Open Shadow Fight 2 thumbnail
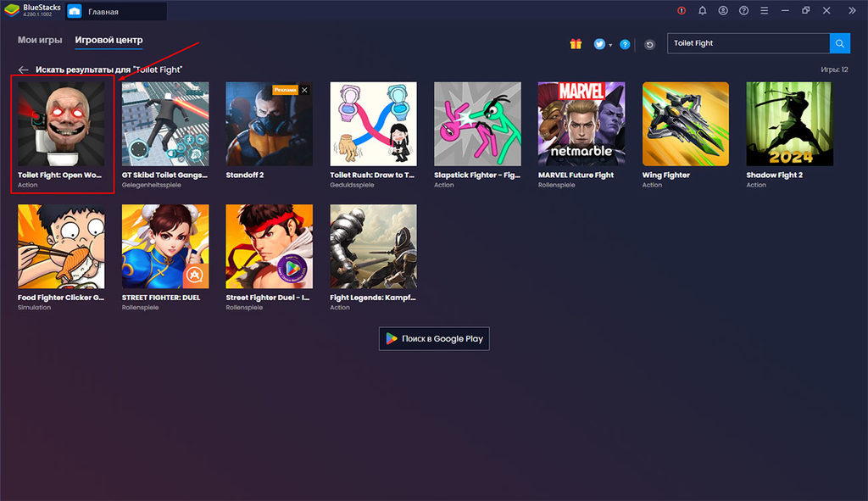Screen dimensions: 868x501 coord(789,124)
